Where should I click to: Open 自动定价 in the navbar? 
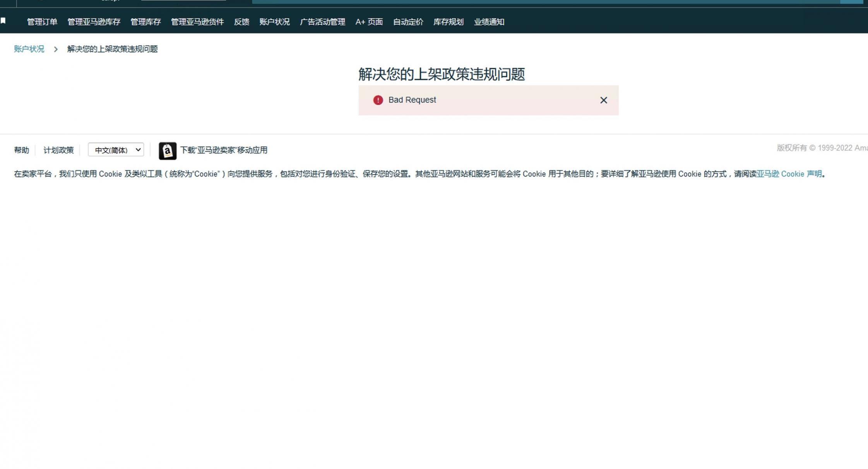tap(408, 22)
